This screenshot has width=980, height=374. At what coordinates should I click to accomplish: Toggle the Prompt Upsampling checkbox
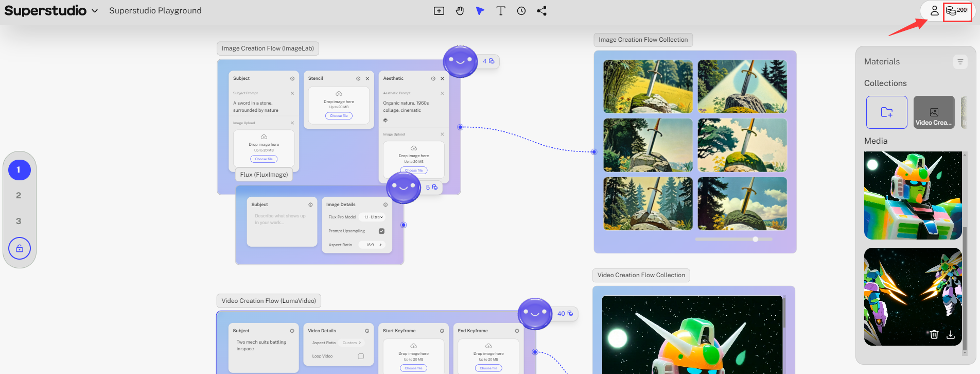pos(382,231)
